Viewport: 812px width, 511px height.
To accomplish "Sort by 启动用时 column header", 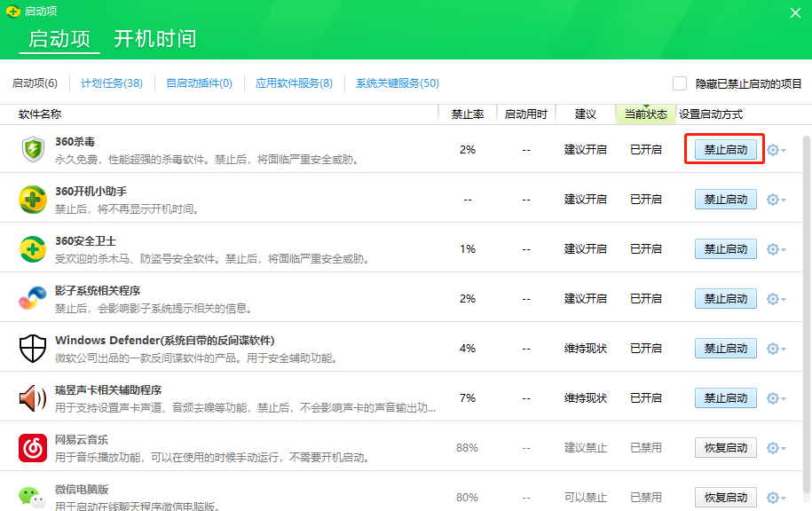I will pos(526,114).
